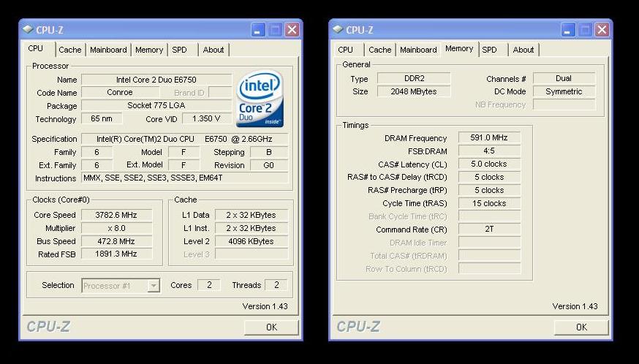Click the CAS# Latency value 5.0 clocks
The width and height of the screenshot is (639, 364).
(x=489, y=164)
